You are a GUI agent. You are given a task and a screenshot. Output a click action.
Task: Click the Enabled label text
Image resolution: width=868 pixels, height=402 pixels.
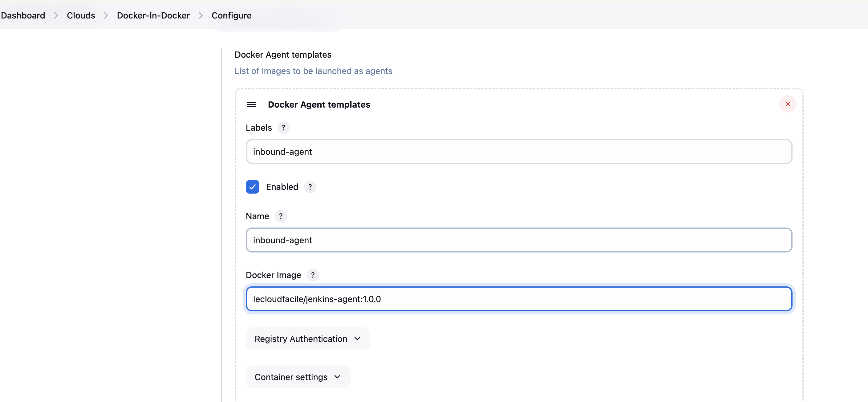pyautogui.click(x=282, y=187)
